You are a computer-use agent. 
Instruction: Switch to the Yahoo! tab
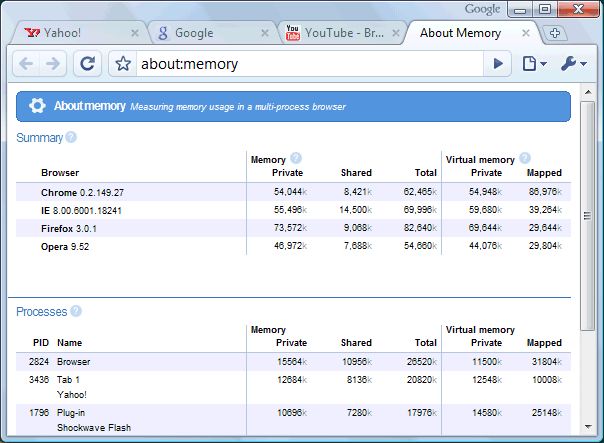pyautogui.click(x=79, y=33)
